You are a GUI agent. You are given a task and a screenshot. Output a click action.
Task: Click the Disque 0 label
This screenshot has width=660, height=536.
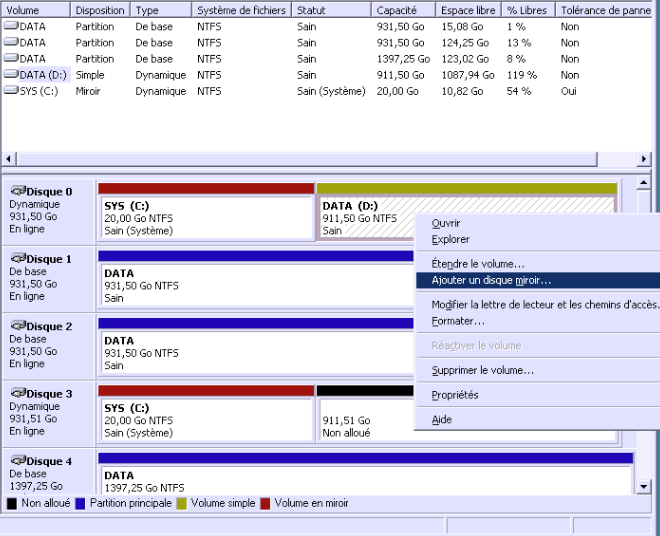(49, 192)
